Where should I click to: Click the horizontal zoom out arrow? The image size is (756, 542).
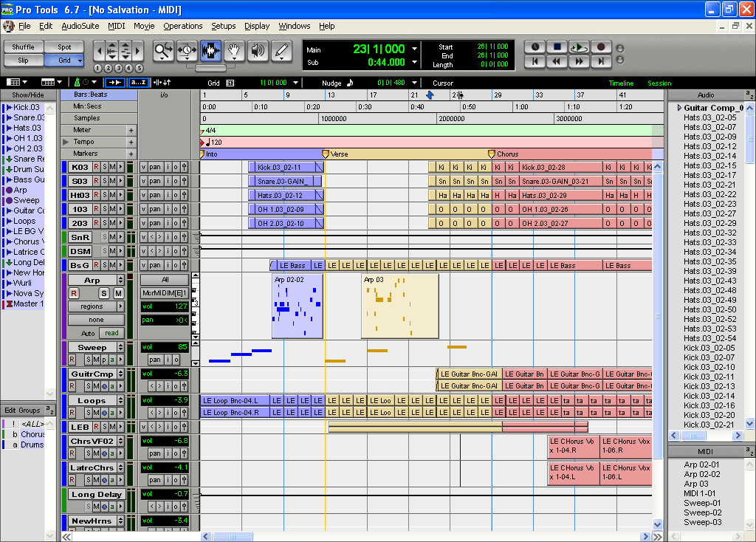99,50
